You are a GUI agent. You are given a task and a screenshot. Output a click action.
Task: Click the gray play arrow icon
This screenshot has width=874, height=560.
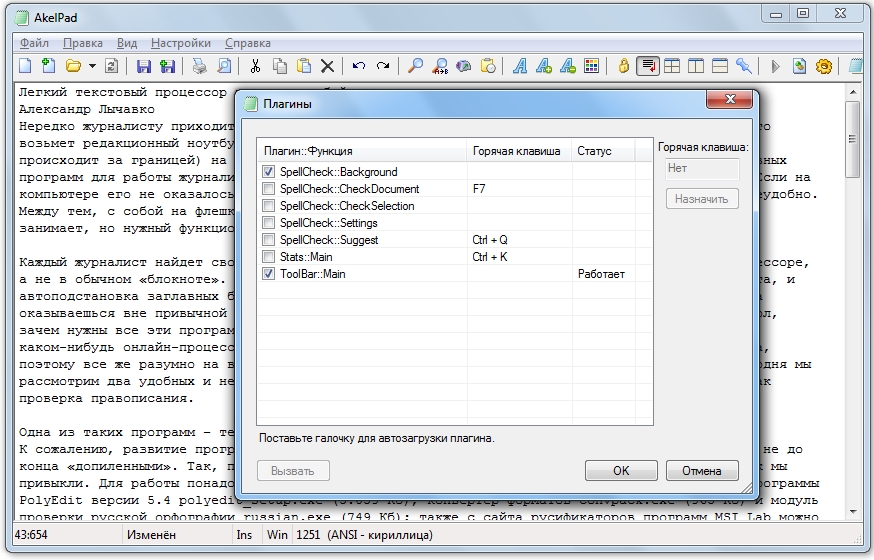(775, 66)
